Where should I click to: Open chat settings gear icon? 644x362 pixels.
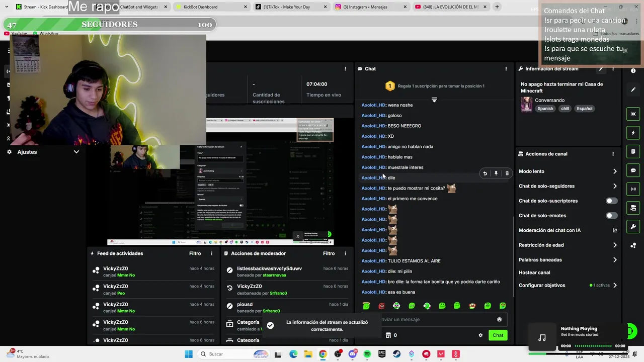pyautogui.click(x=480, y=335)
